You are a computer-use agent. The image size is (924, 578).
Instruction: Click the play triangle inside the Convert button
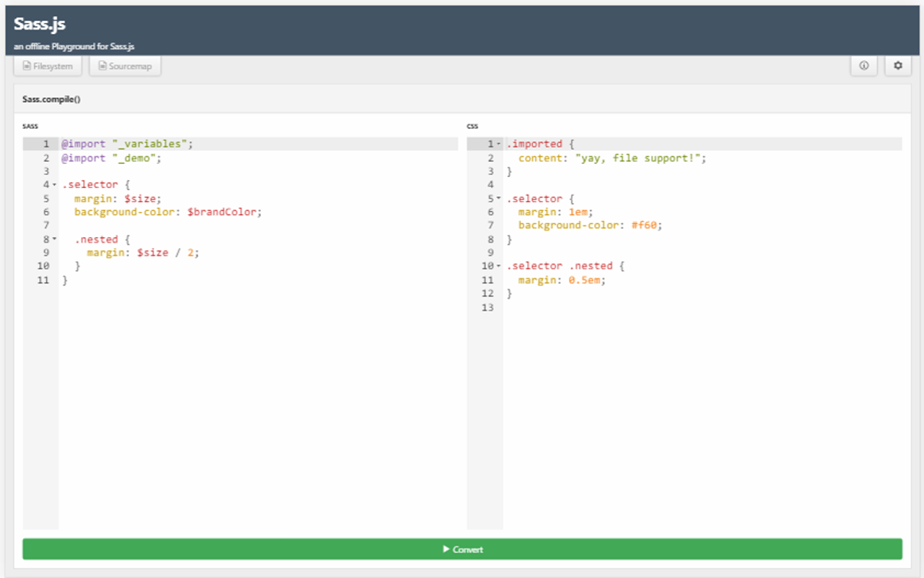(446, 549)
